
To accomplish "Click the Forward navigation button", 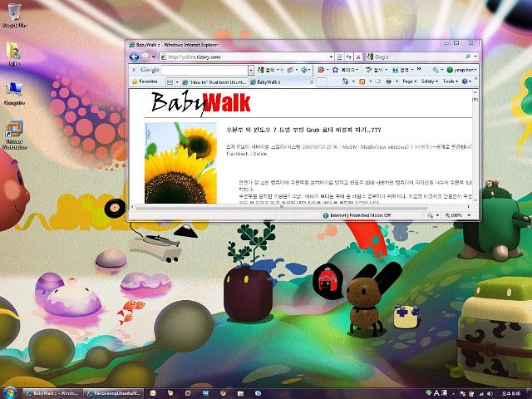I will coord(145,57).
